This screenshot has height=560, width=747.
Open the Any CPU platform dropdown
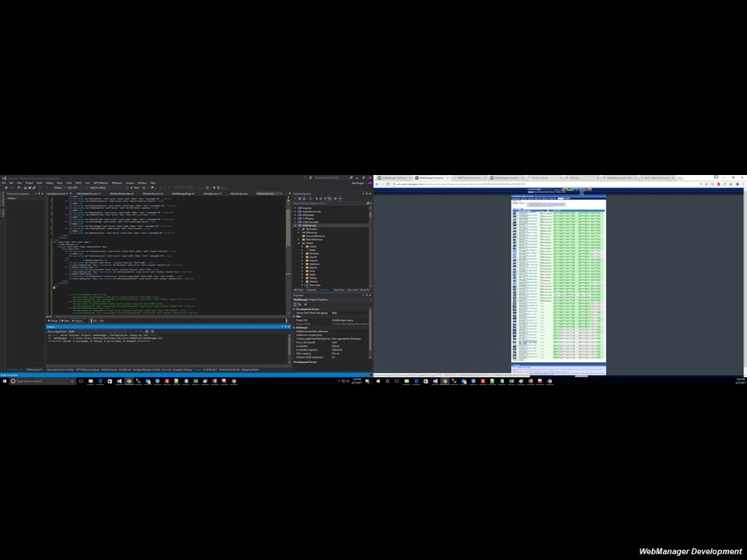pos(73,187)
